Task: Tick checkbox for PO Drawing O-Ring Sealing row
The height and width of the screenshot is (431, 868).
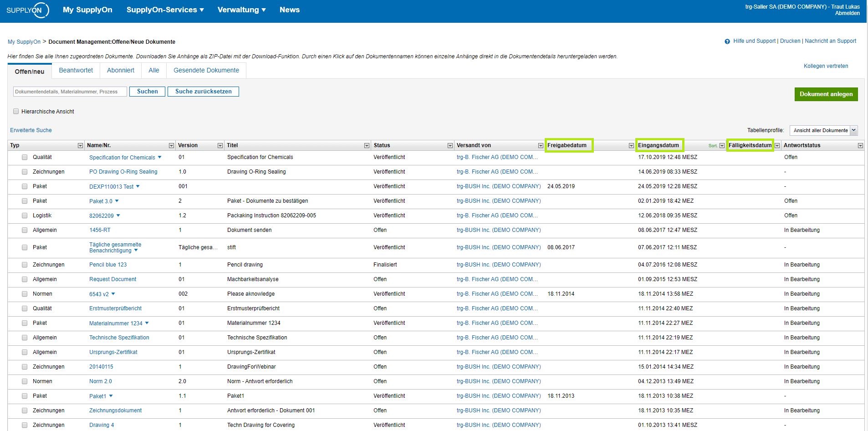Action: pyautogui.click(x=25, y=172)
